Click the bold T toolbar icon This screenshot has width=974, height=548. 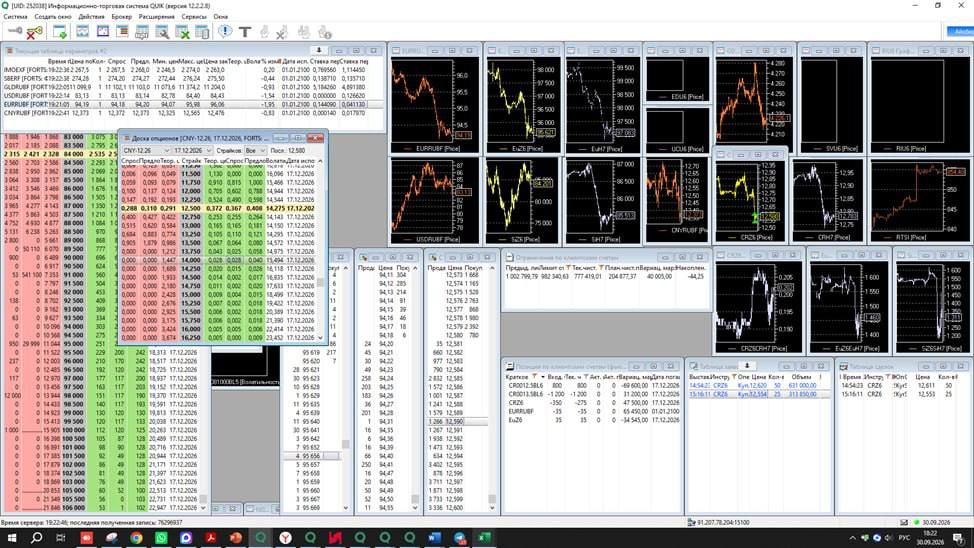pyautogui.click(x=245, y=32)
